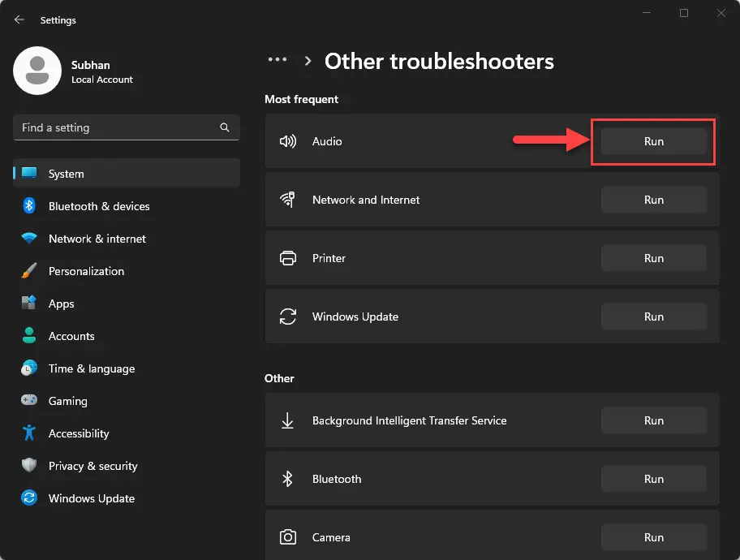The height and width of the screenshot is (560, 740).
Task: Go to Privacy & security settings
Action: [x=127, y=466]
